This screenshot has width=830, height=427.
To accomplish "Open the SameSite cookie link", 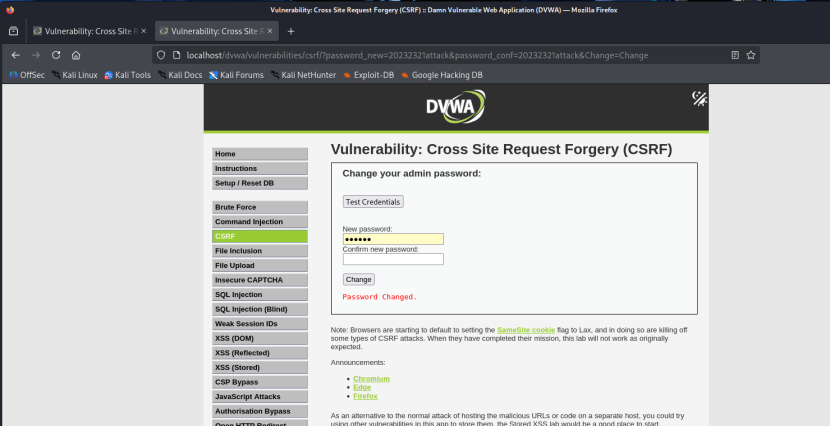I will [526, 330].
